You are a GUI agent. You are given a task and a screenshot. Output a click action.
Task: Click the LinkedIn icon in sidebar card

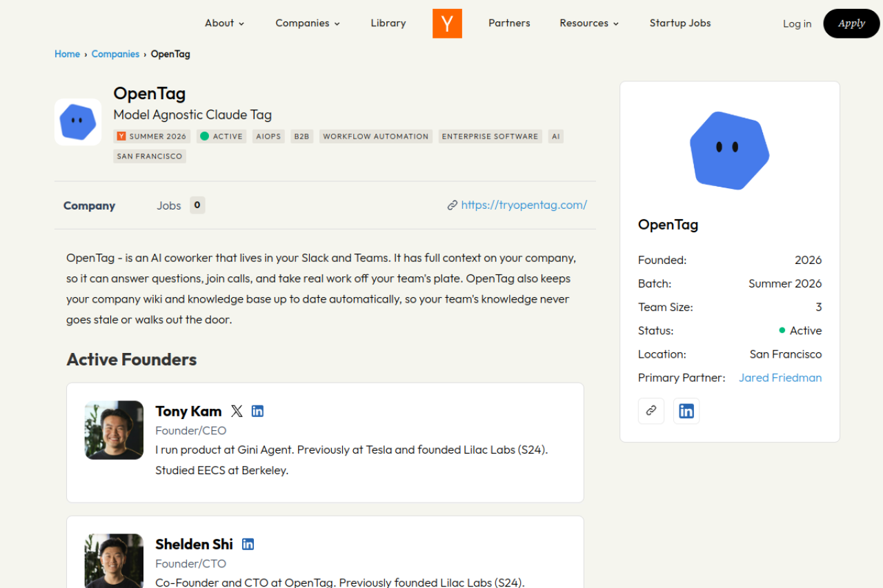(x=686, y=411)
